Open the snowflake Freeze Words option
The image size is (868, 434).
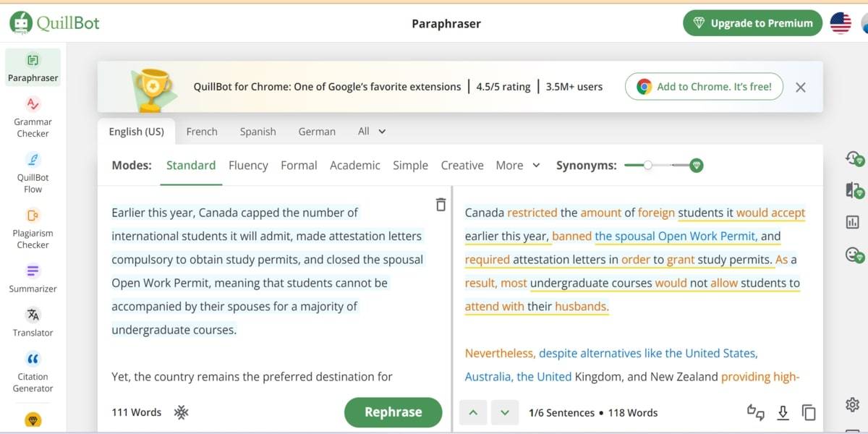point(180,412)
